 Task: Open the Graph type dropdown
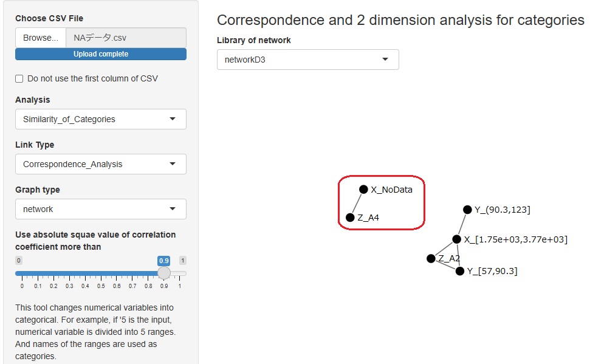tap(100, 209)
